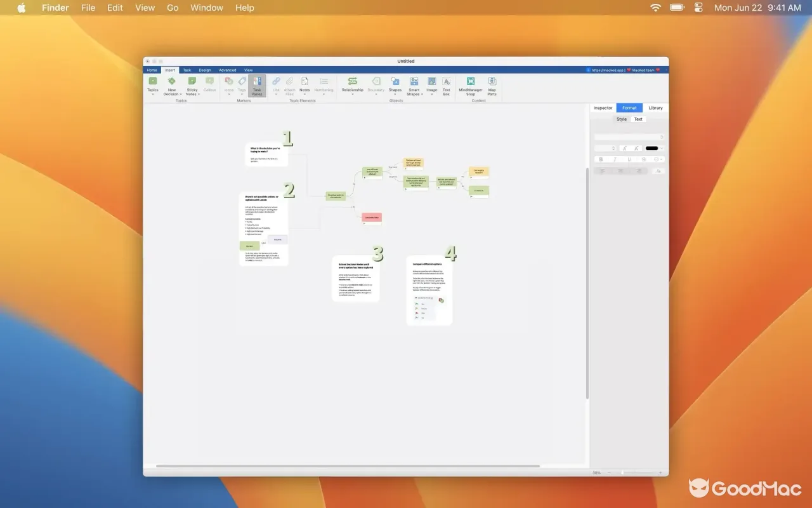Open the Inspector panel tab
The image size is (812, 508).
tap(603, 108)
